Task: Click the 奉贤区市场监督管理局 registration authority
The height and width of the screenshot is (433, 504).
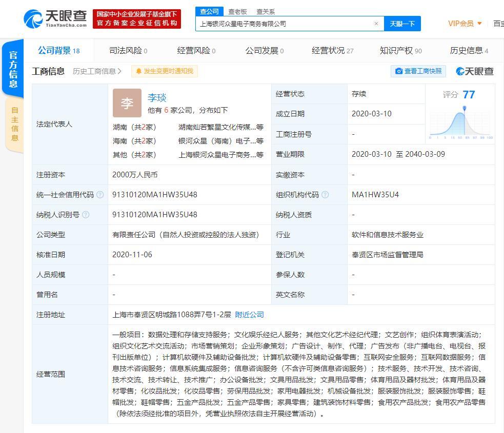Action: (387, 255)
